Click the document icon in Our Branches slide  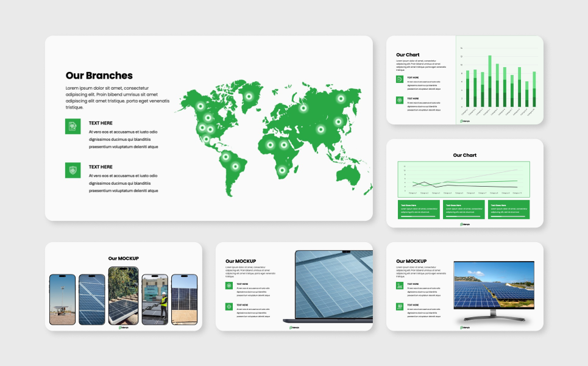pos(73,126)
